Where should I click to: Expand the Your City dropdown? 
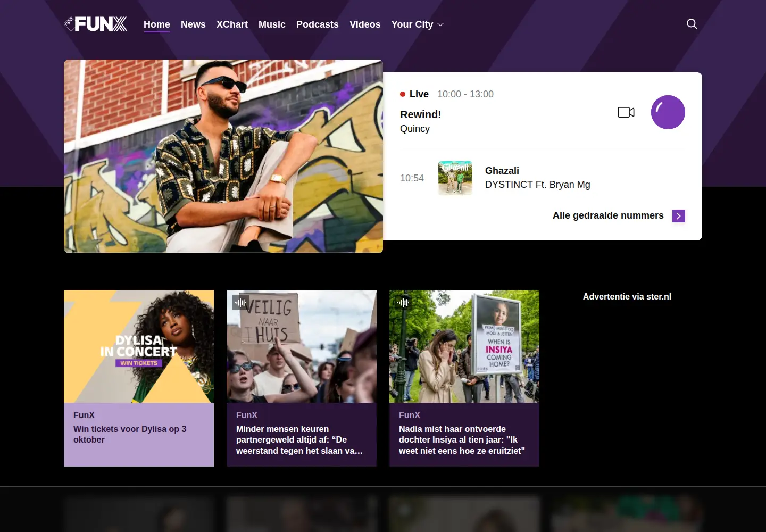coord(418,24)
